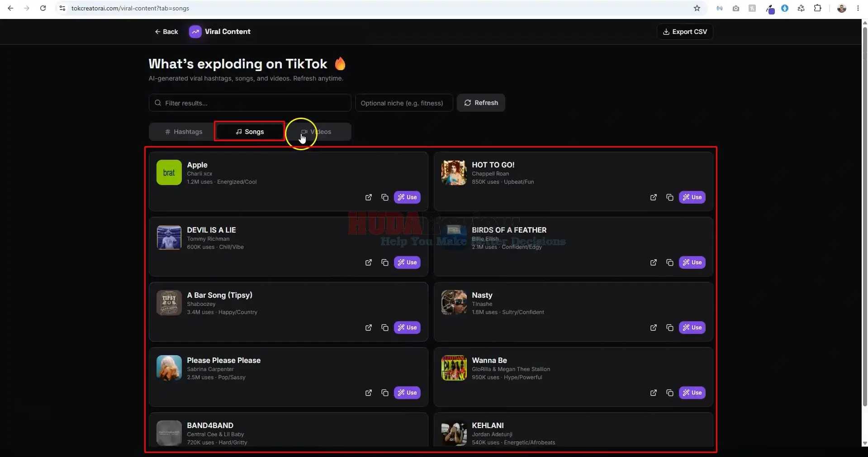Use Please Please Please song
This screenshot has width=868, height=457.
(x=407, y=393)
